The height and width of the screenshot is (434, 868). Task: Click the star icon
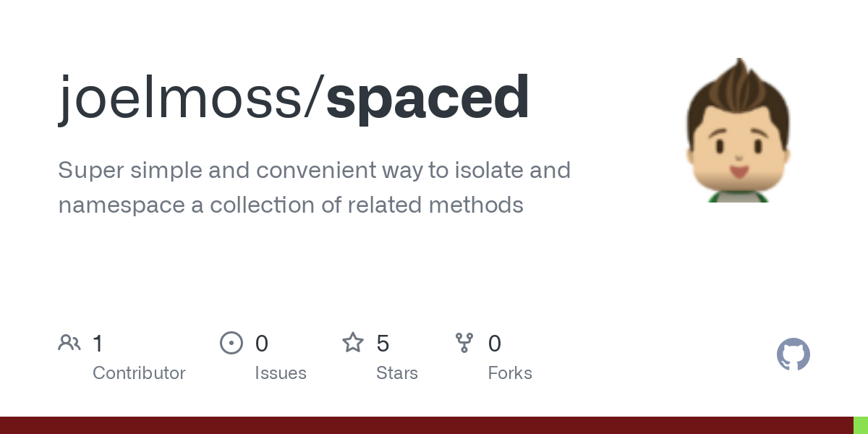(x=353, y=342)
